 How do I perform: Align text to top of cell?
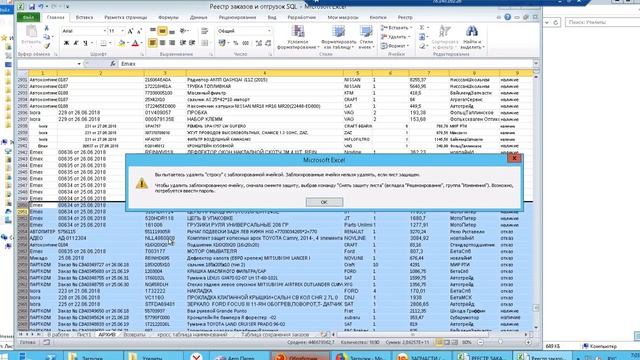(153, 31)
